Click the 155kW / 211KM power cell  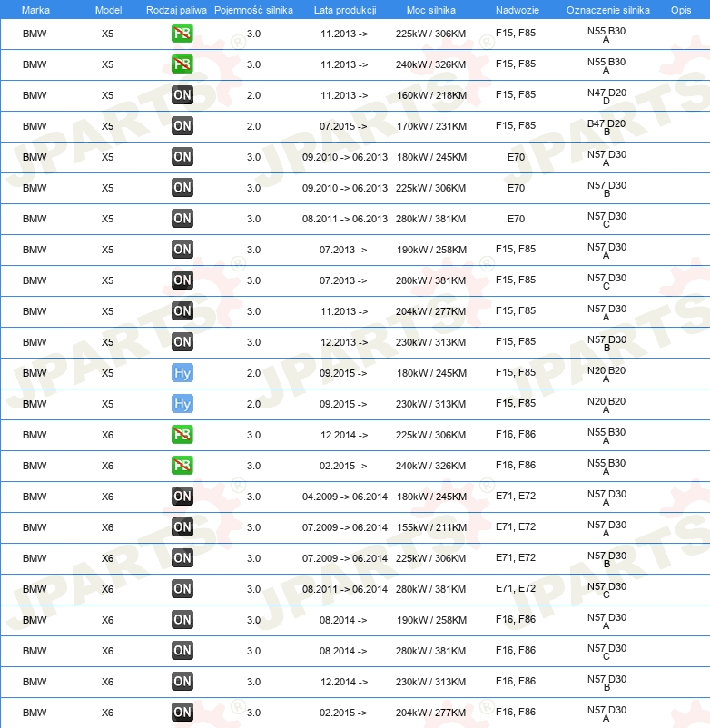click(431, 527)
